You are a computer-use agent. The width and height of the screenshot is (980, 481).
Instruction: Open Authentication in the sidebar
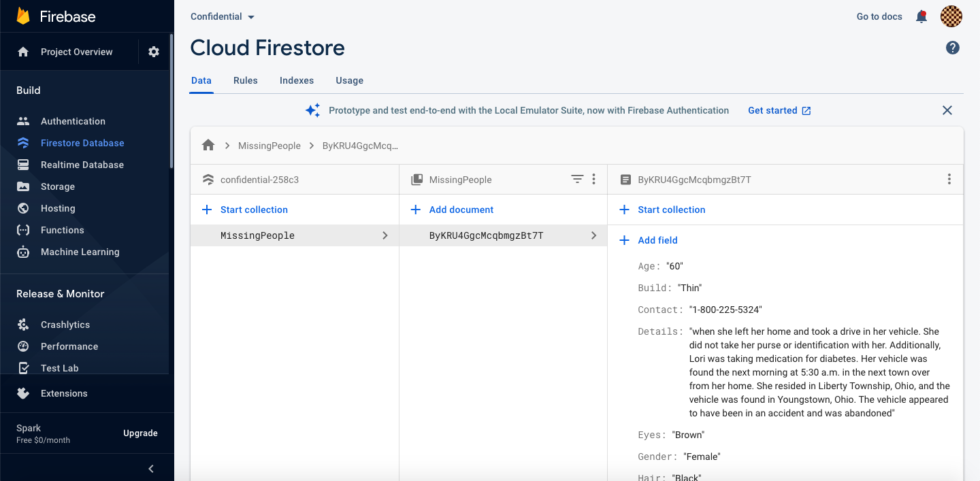73,121
